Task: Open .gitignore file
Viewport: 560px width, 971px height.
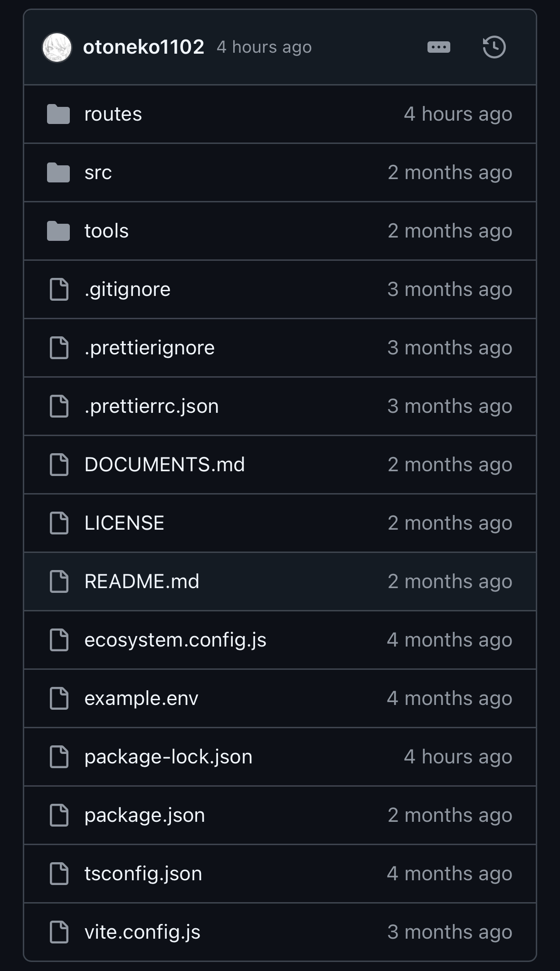Action: (127, 289)
